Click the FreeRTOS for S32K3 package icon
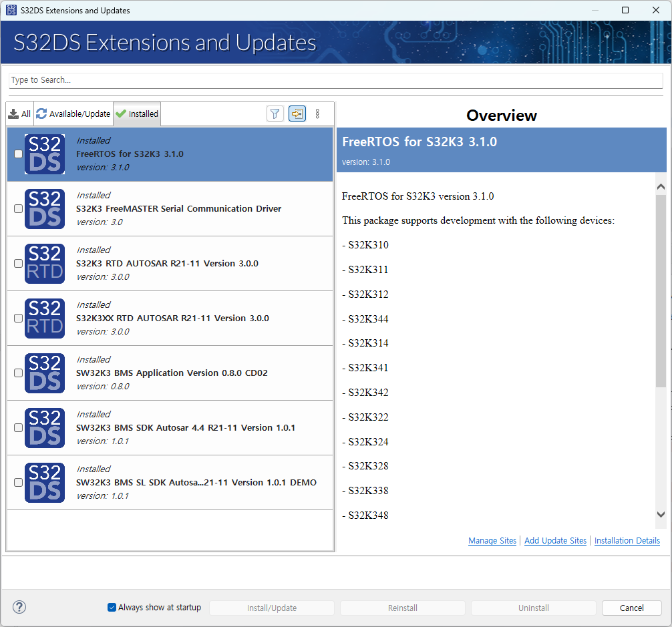This screenshot has width=672, height=627. 44,154
